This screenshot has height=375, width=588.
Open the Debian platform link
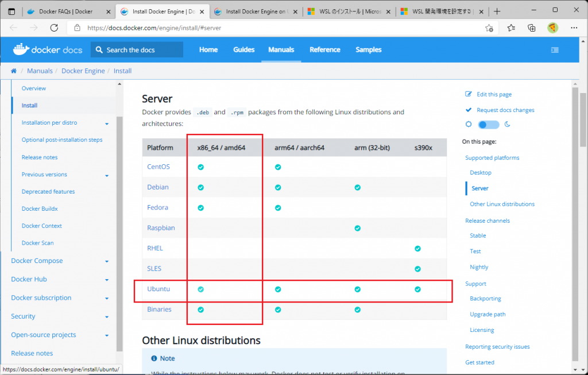coord(157,187)
